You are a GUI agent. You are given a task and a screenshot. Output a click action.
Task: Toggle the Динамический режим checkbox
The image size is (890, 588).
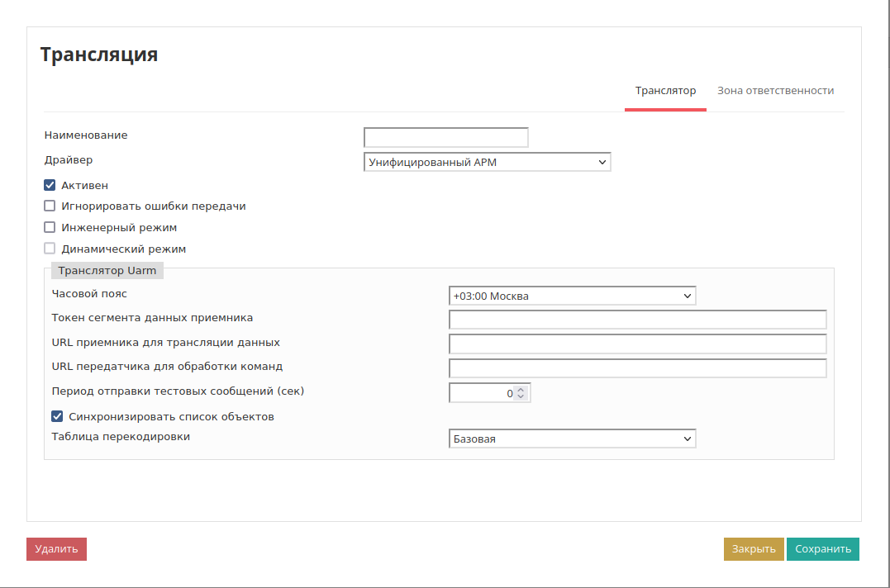(50, 249)
